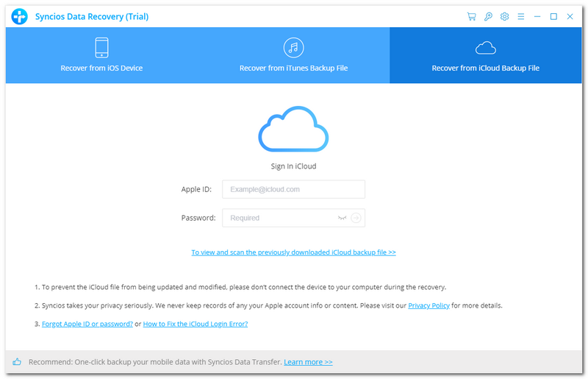Click the Learn more link
The width and height of the screenshot is (588, 379).
[x=308, y=362]
